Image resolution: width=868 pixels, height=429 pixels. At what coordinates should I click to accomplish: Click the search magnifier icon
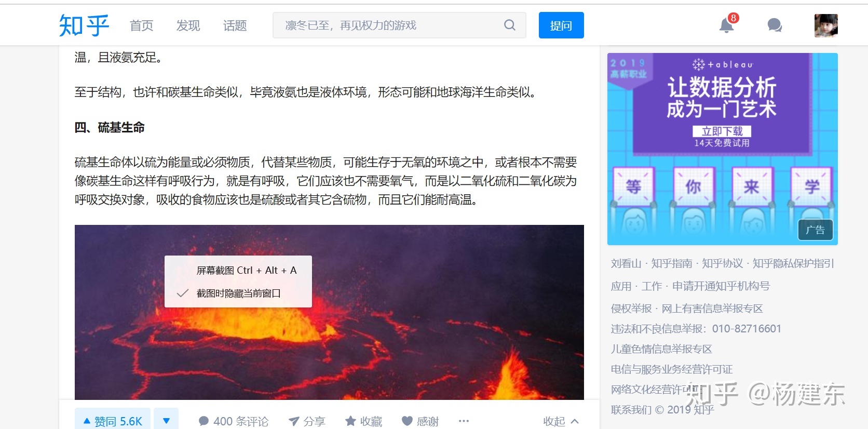click(510, 25)
